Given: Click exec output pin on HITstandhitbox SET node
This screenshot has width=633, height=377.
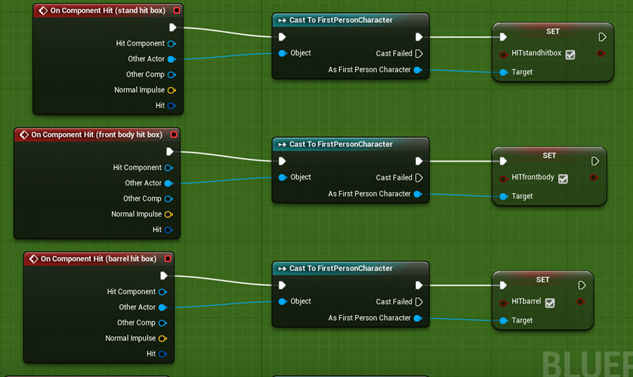Looking at the screenshot, I should click(x=602, y=37).
